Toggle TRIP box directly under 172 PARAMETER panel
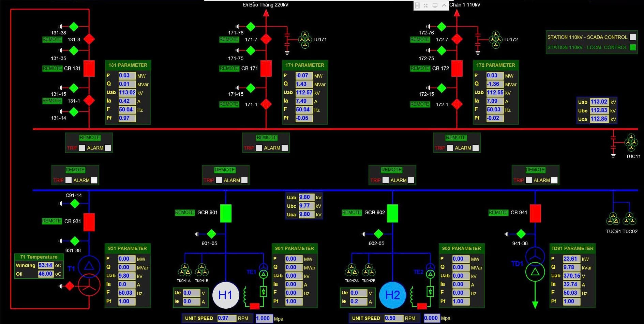Screen dimensions: 644x324 pos(450,148)
